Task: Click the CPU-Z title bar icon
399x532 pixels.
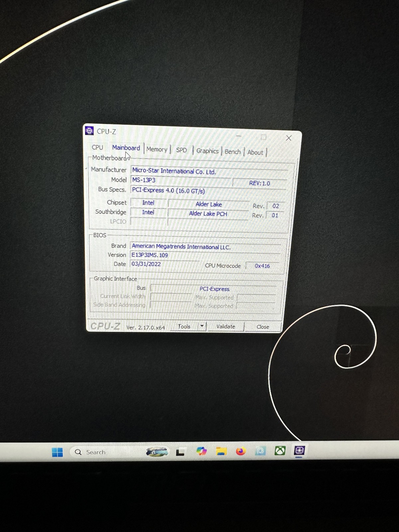Action: coord(89,130)
